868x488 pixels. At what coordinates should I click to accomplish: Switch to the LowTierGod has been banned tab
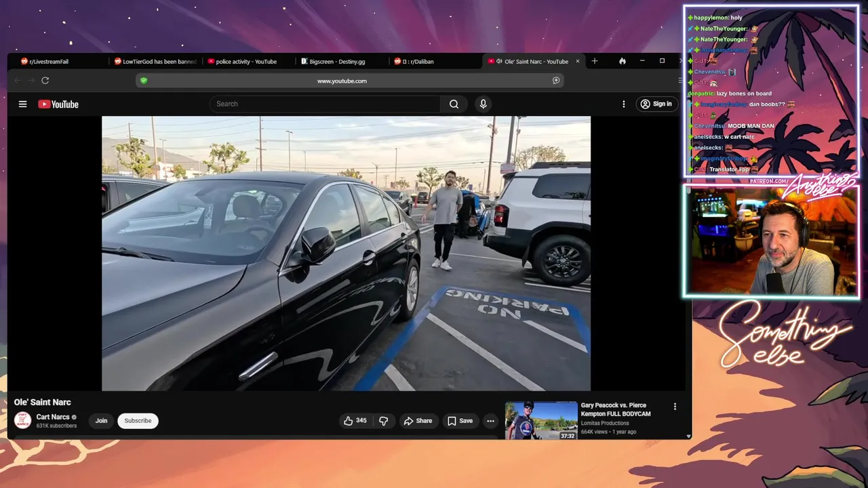[155, 62]
